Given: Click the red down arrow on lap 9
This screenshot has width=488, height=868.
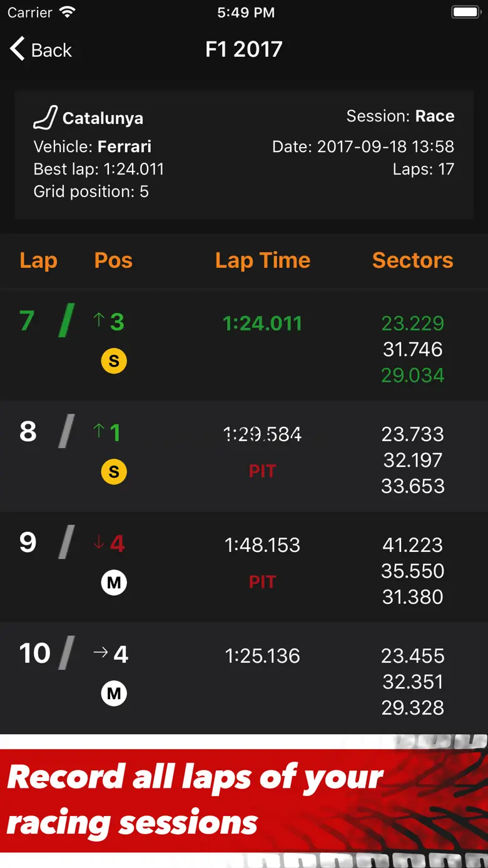Looking at the screenshot, I should tap(98, 543).
